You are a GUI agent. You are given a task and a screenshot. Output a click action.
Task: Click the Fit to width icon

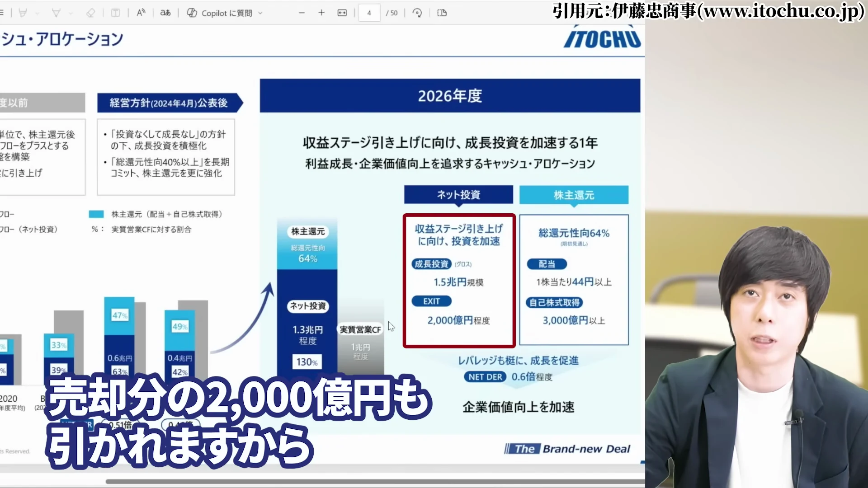click(342, 13)
